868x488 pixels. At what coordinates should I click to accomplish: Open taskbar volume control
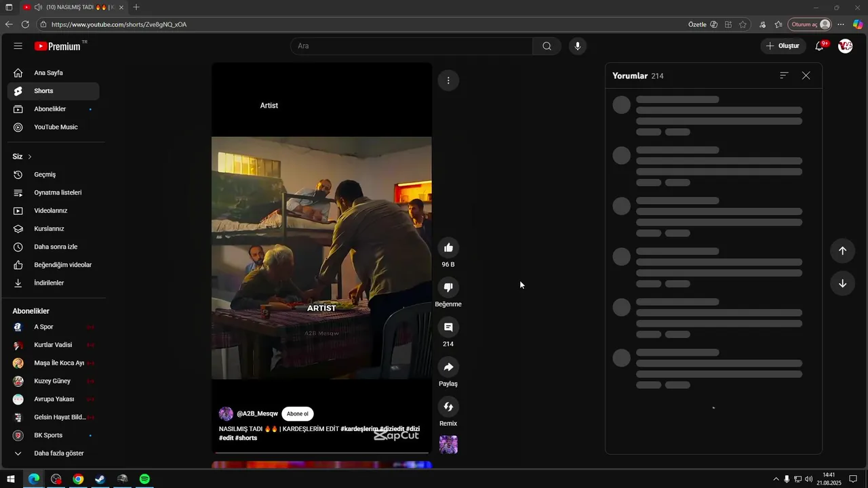(x=808, y=479)
